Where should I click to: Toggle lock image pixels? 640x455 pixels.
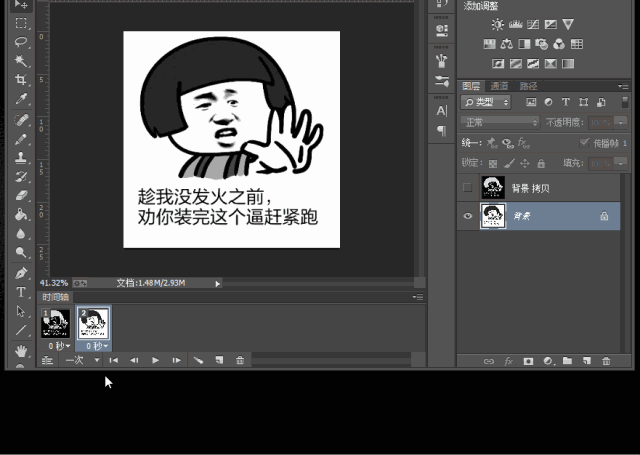pos(509,164)
